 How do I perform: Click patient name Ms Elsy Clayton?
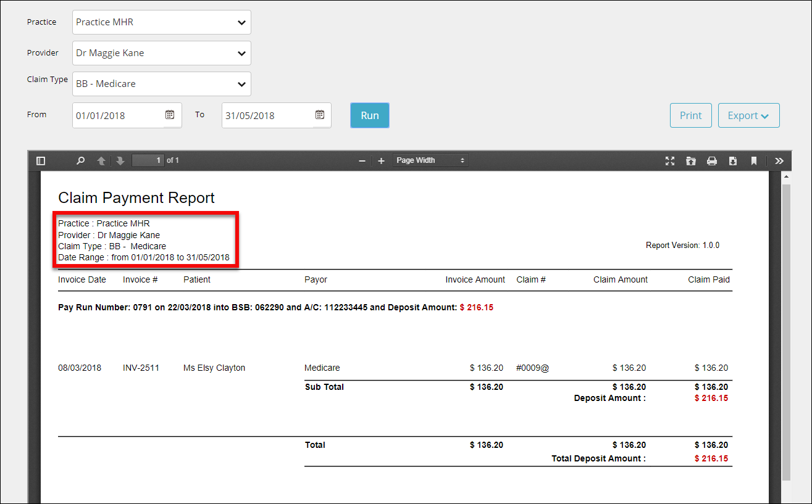(x=214, y=368)
